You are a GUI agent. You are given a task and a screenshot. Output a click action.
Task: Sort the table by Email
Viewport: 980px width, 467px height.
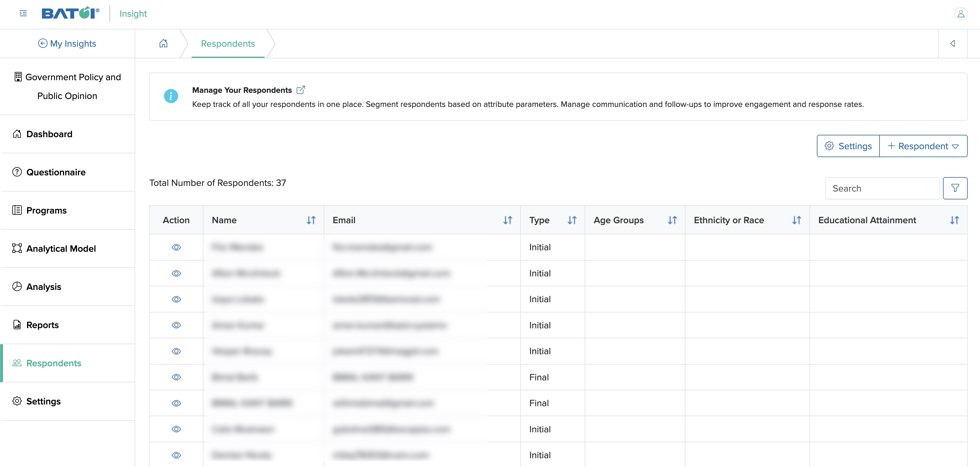508,220
